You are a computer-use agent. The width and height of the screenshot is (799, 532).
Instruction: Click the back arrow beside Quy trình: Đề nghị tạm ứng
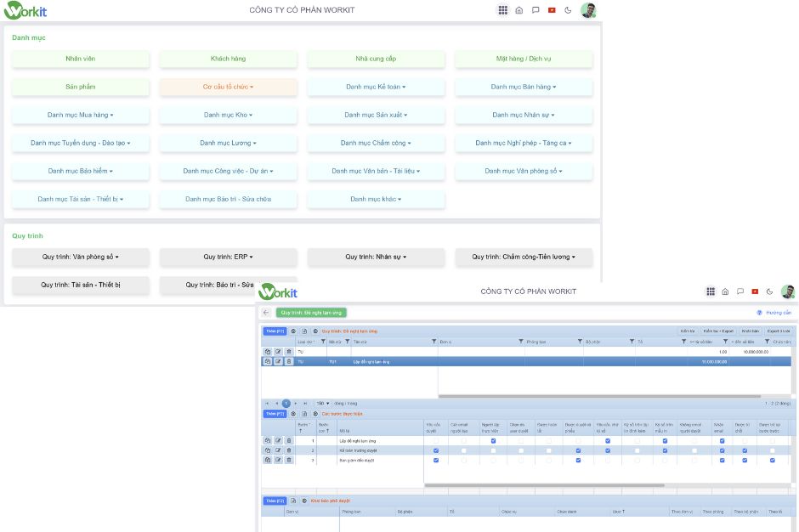pyautogui.click(x=266, y=313)
